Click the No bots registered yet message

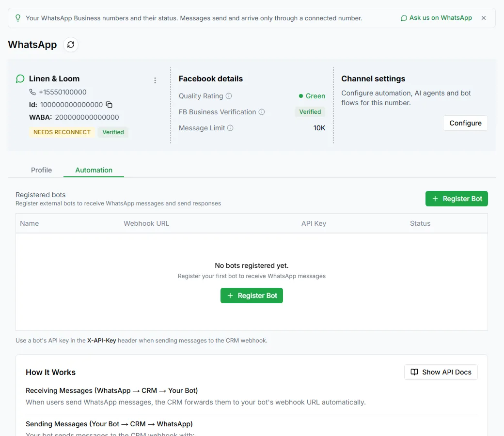(x=252, y=265)
